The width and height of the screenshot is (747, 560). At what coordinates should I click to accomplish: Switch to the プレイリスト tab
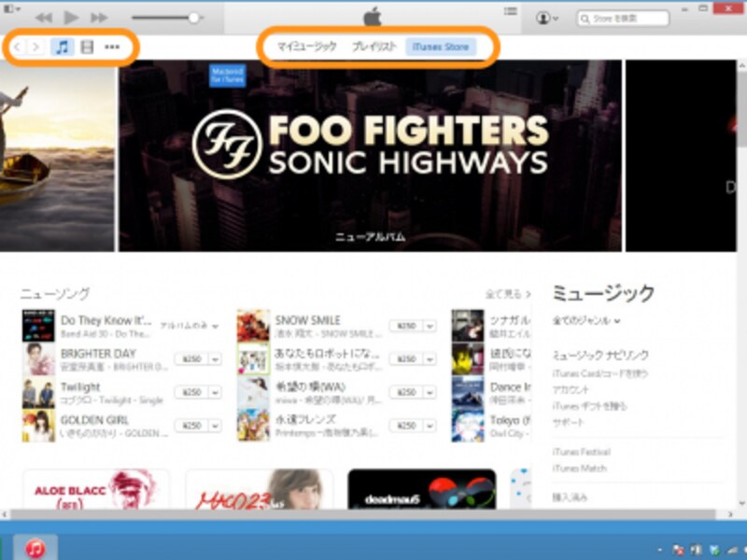(x=374, y=47)
